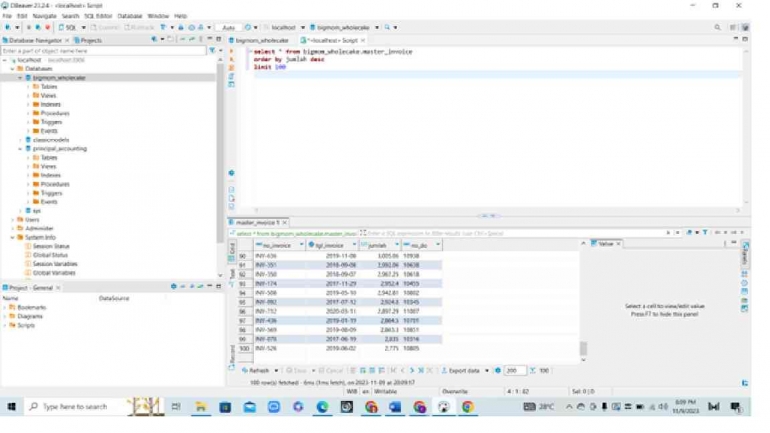Open the Project - General tab
Screen dimensions: 770x433
click(30, 288)
